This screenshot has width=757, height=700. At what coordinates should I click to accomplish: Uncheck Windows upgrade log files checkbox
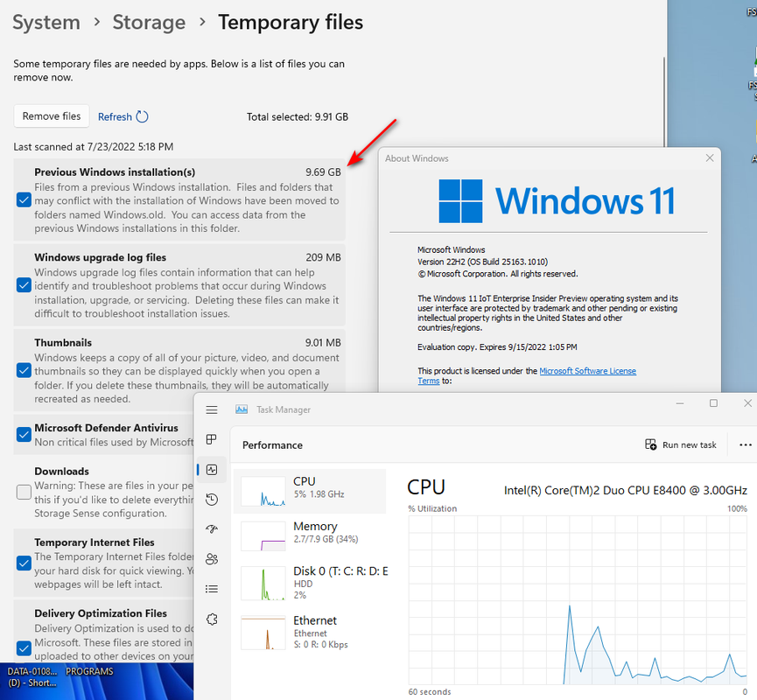click(24, 285)
